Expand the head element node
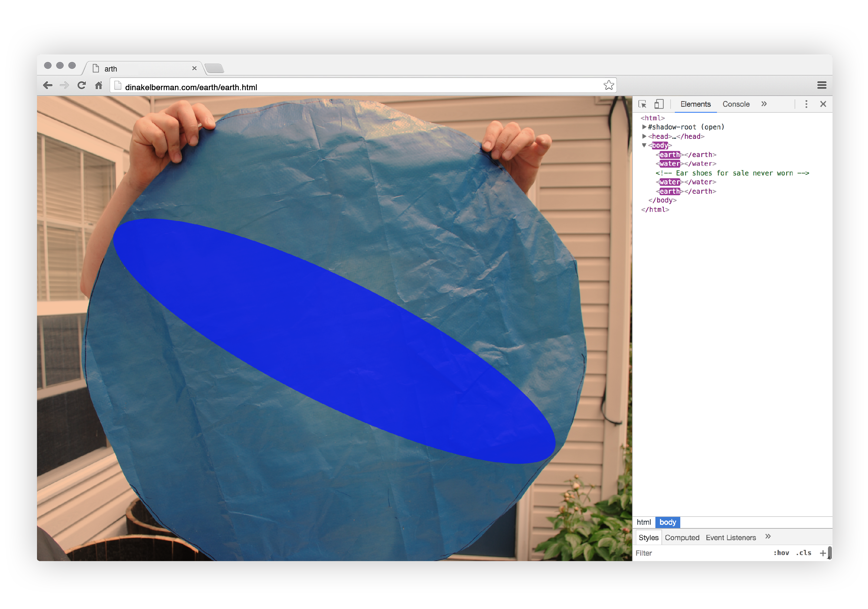868x609 pixels. pos(644,136)
